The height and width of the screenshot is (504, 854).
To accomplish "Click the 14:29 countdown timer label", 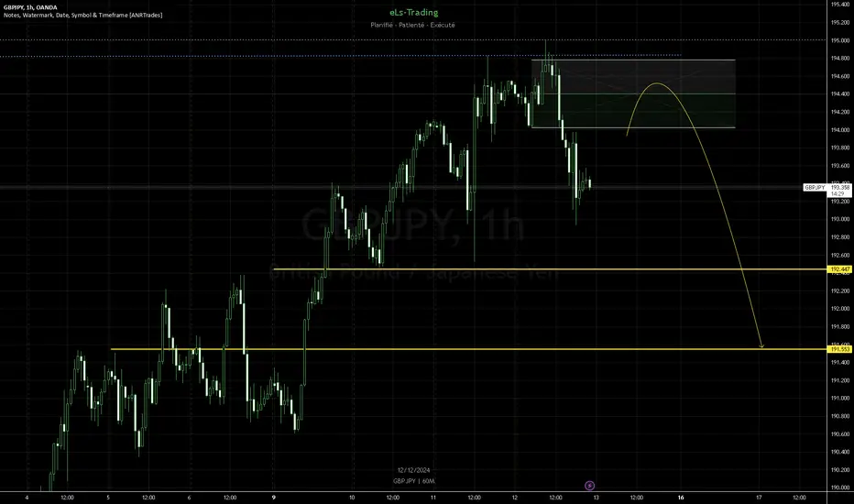I will [838, 194].
